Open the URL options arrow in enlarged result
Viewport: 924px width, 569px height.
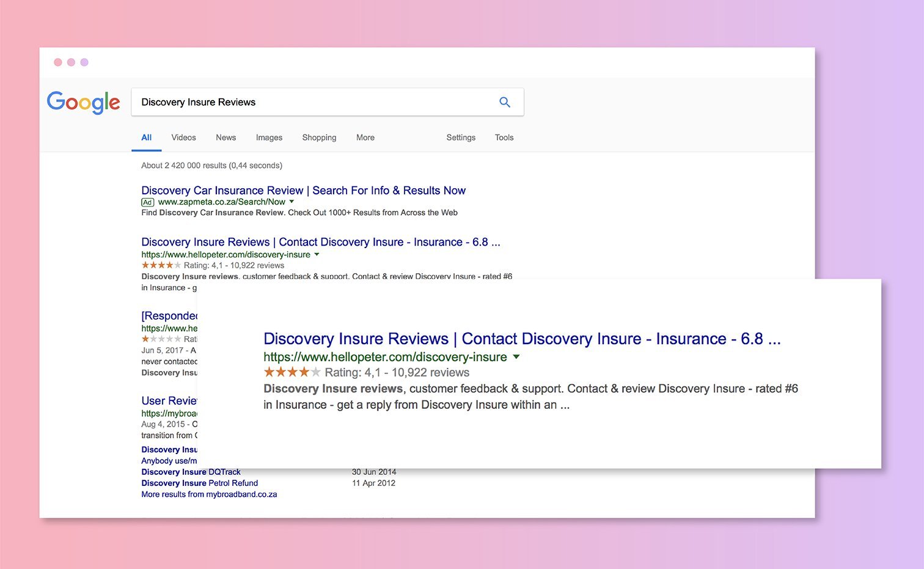point(517,357)
